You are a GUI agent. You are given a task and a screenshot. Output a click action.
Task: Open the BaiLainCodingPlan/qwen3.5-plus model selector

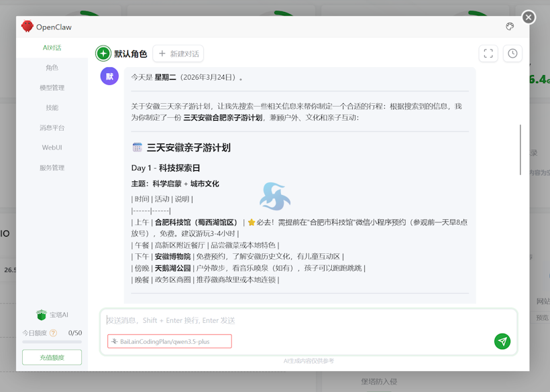tap(169, 341)
